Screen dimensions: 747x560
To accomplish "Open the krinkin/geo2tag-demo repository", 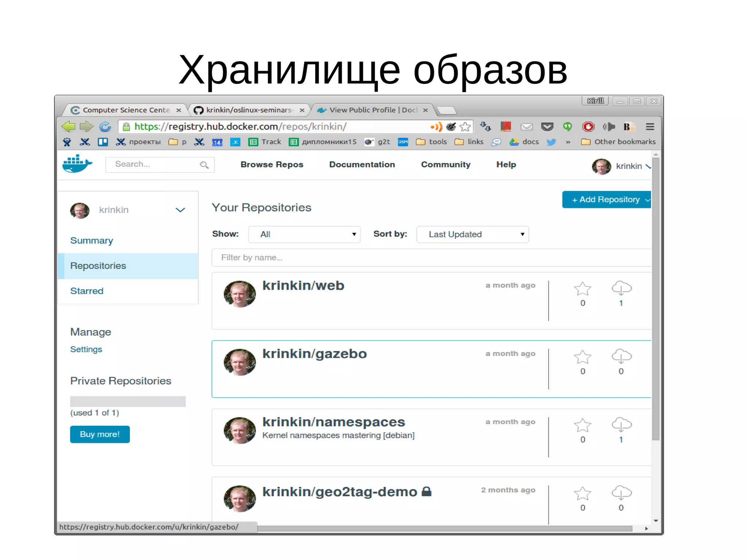I will 340,492.
